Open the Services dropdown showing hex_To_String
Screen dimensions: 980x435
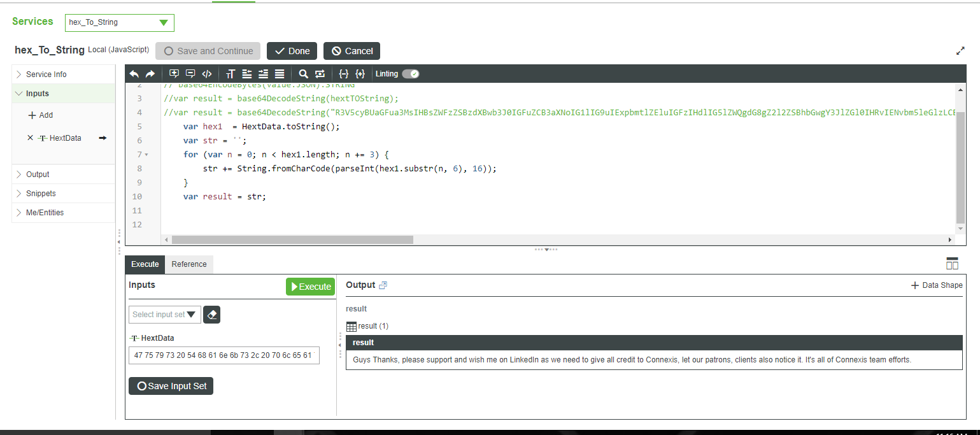[120, 22]
